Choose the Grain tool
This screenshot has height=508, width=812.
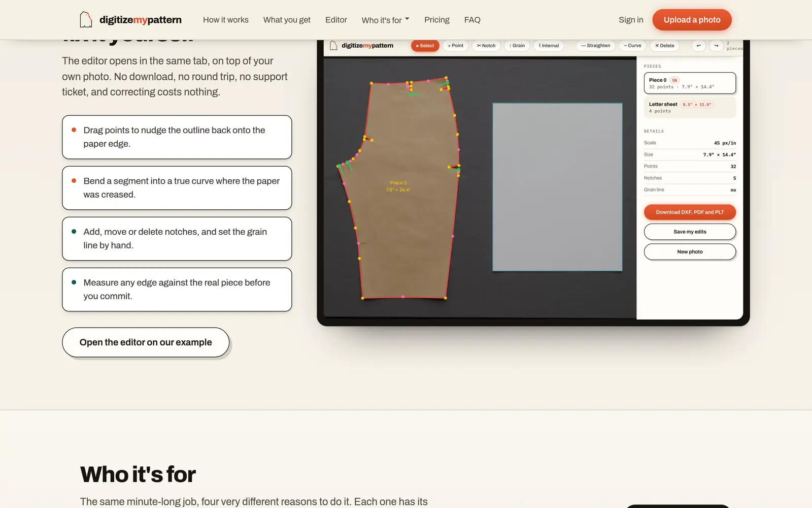click(517, 46)
